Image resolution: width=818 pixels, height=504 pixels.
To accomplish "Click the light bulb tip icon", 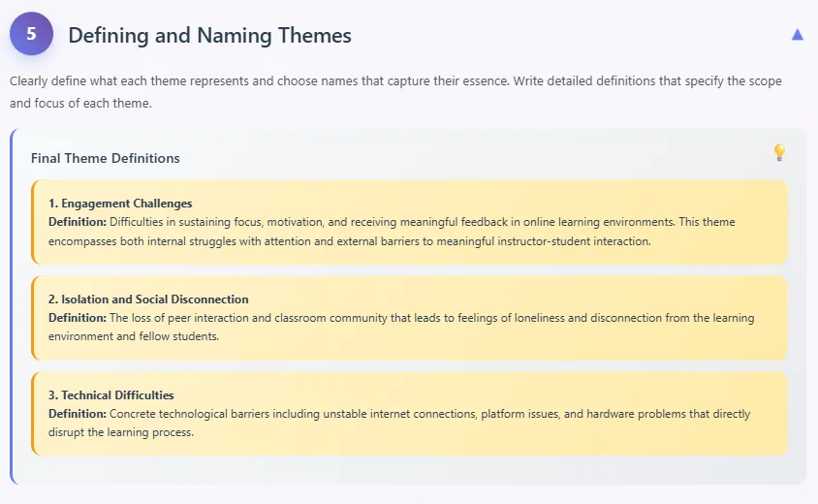I will click(778, 152).
